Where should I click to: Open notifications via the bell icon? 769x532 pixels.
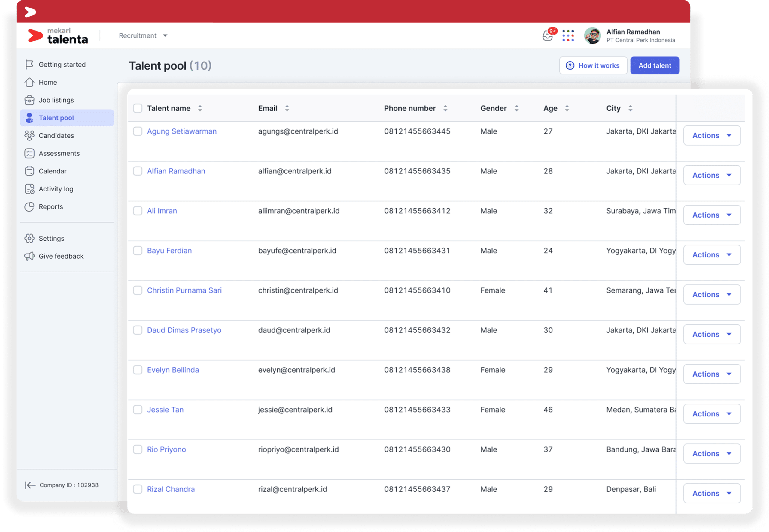548,35
